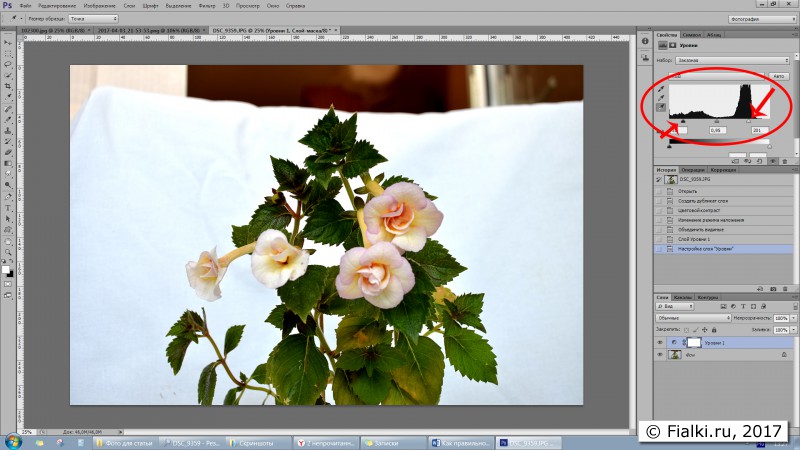Hide the Фон background layer

[x=660, y=355]
